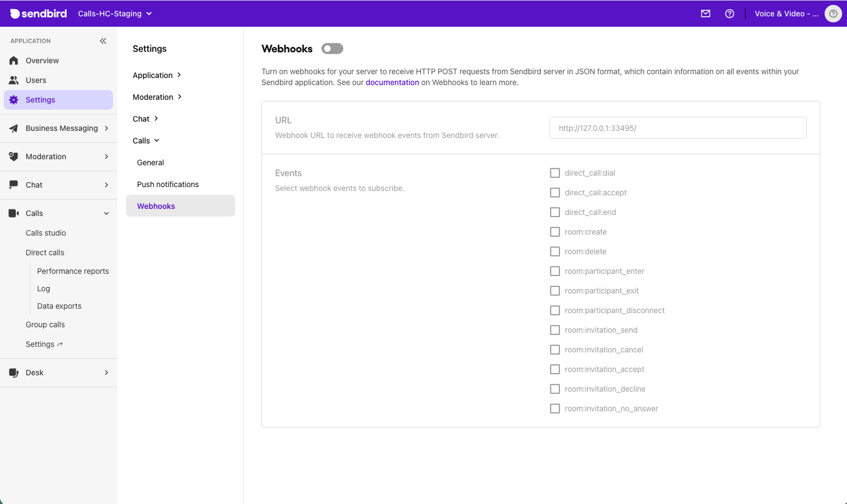847x504 pixels.
Task: Expand the Chat settings group
Action: coord(146,119)
